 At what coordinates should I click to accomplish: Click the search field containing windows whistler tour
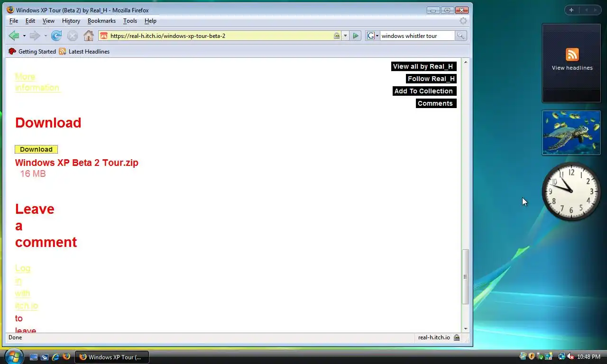coord(417,36)
